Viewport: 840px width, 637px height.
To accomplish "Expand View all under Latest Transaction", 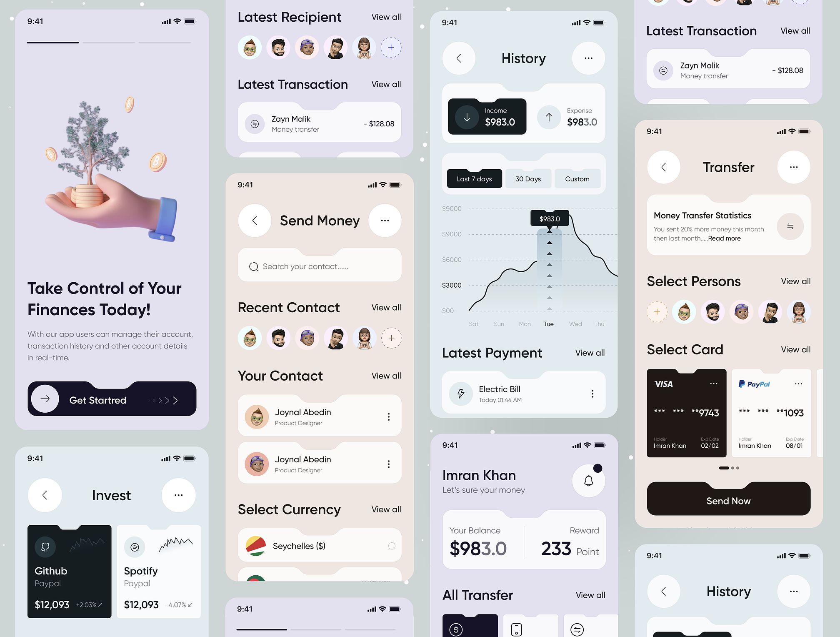I will coord(386,84).
